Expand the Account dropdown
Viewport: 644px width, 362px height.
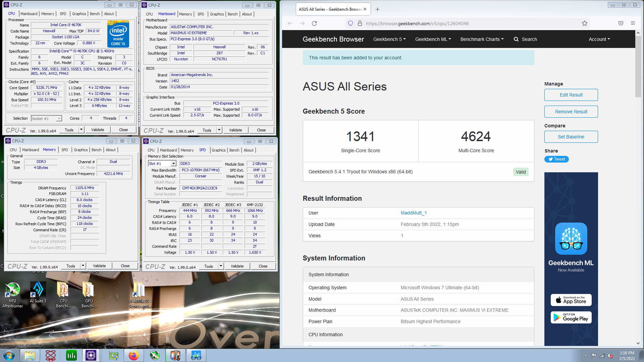point(599,39)
